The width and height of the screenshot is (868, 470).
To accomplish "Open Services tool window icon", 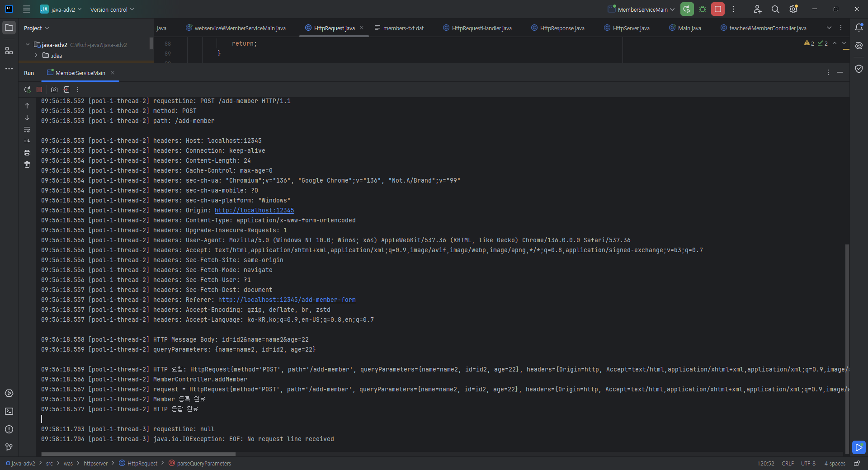I will (x=9, y=393).
